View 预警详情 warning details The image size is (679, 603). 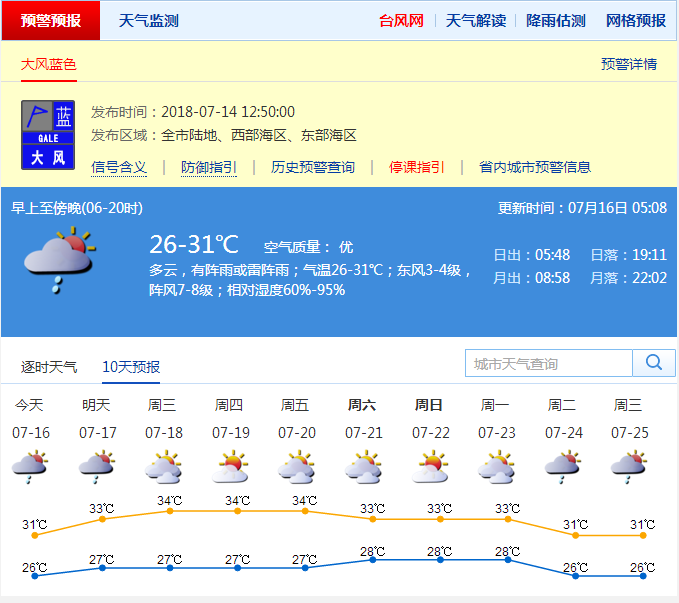[629, 64]
